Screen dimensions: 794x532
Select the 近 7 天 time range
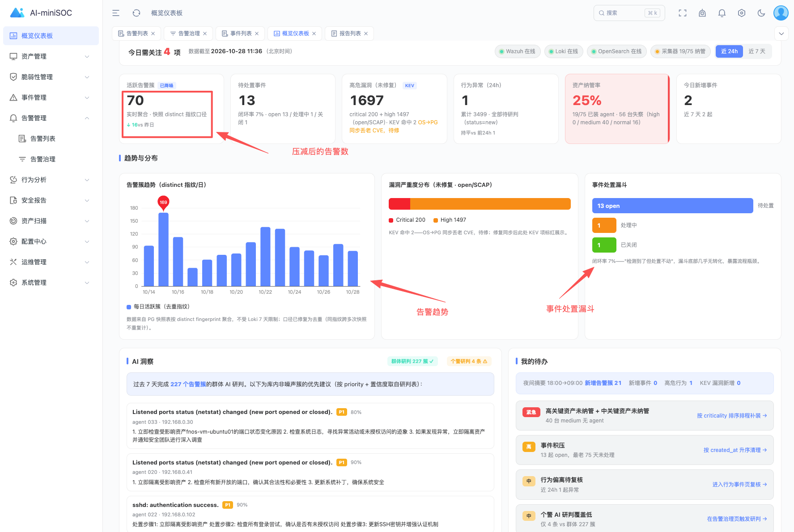757,51
